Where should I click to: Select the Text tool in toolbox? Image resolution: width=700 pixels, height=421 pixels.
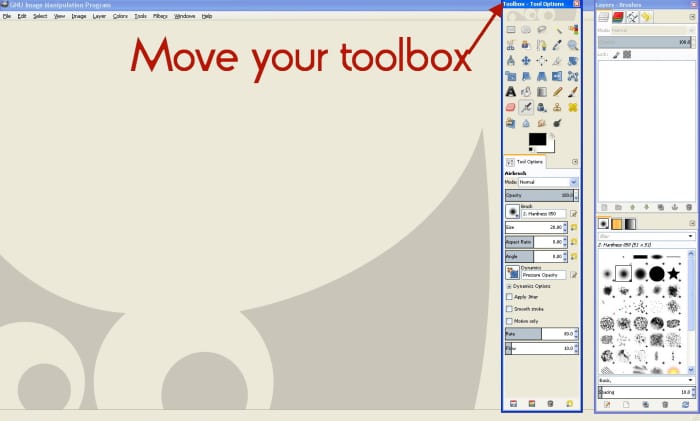click(x=511, y=92)
